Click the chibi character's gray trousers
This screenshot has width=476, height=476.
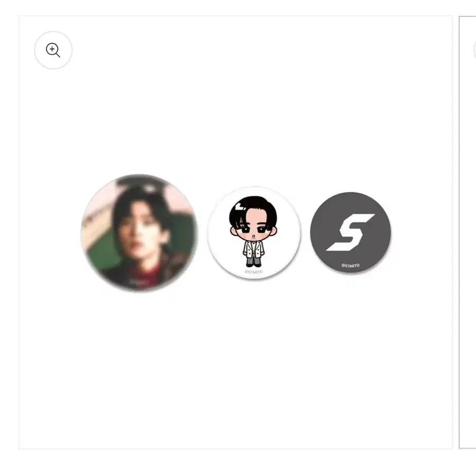click(x=253, y=260)
